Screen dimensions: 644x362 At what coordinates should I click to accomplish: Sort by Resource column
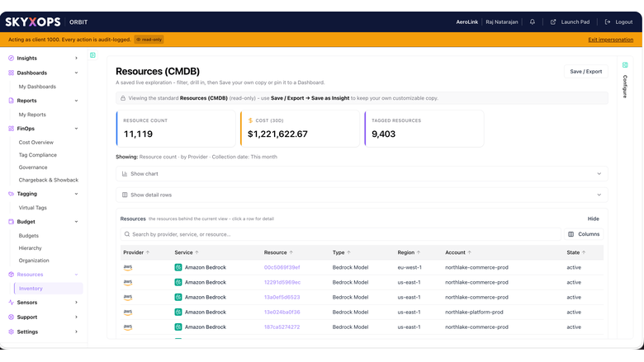[278, 252]
